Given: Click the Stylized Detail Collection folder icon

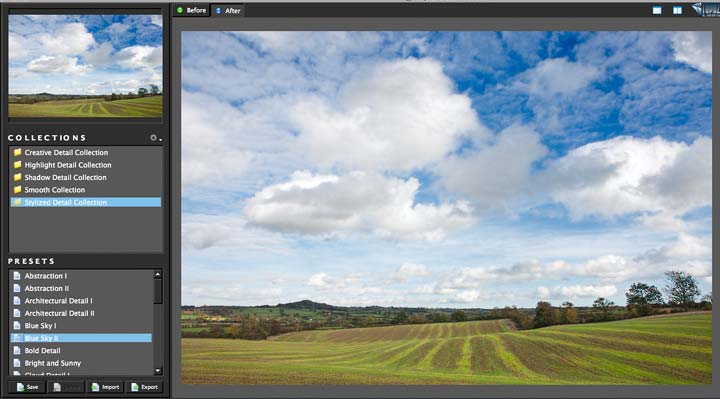Looking at the screenshot, I should (x=17, y=202).
